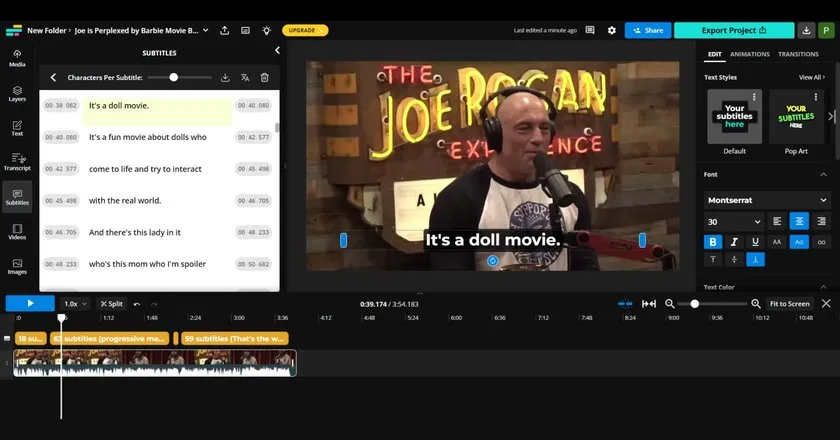The image size is (840, 440).
Task: Open the Transcript tool in sidebar
Action: [x=17, y=162]
